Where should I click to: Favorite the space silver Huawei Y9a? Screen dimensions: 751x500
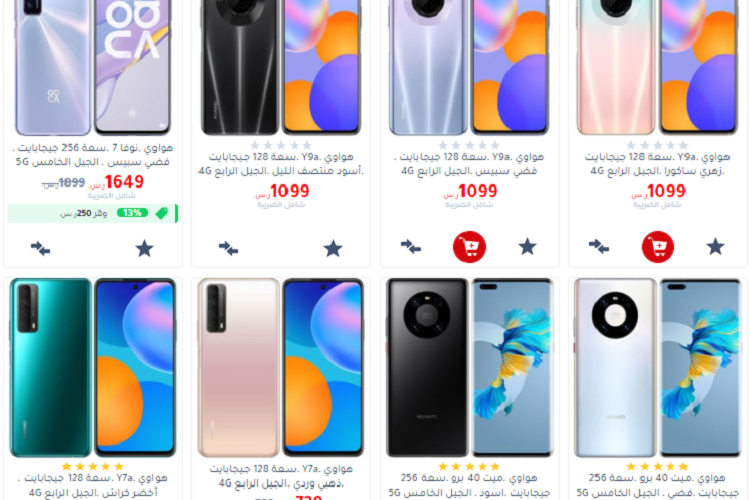click(527, 247)
